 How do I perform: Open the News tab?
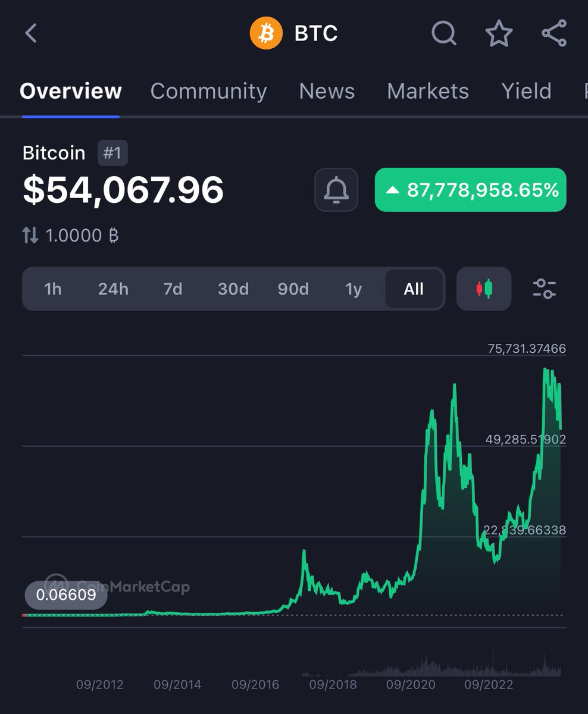[327, 91]
